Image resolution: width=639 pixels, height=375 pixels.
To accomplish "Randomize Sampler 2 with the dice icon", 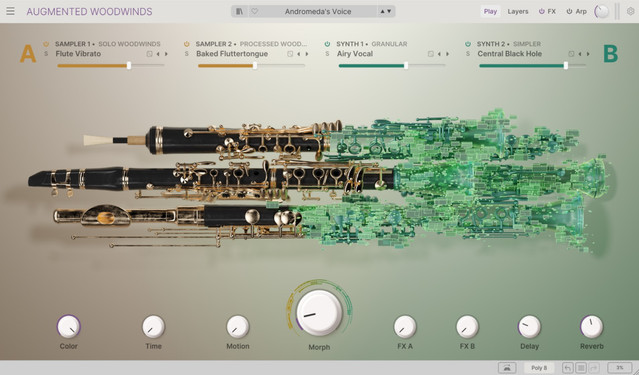I will [290, 54].
